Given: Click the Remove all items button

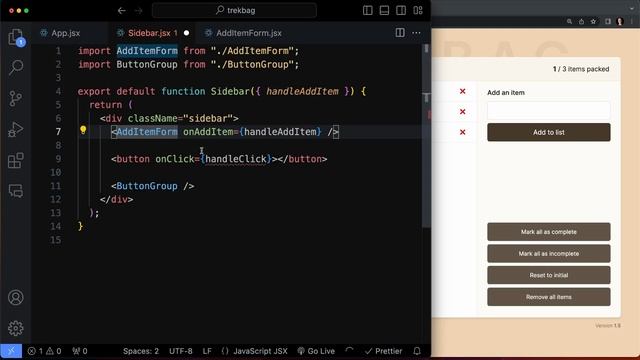Looking at the screenshot, I should [549, 297].
